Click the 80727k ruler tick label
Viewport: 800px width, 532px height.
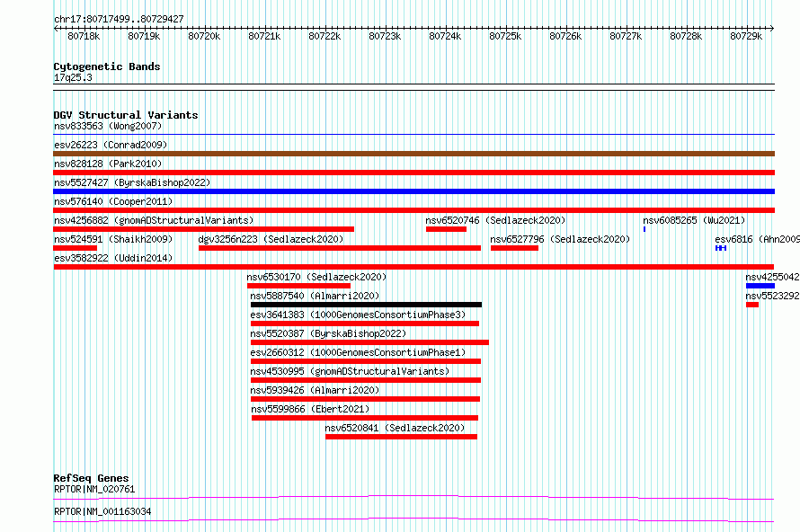626,36
